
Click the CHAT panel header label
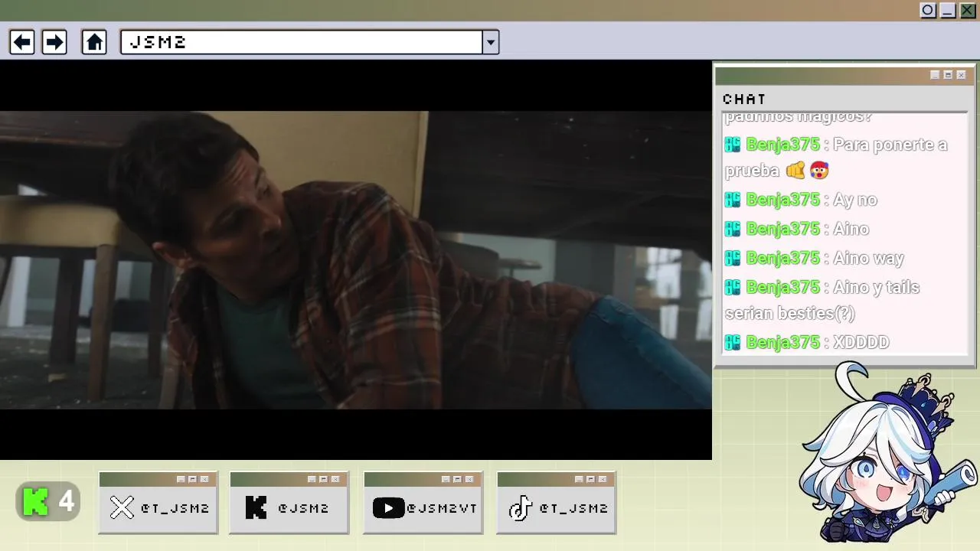coord(744,99)
